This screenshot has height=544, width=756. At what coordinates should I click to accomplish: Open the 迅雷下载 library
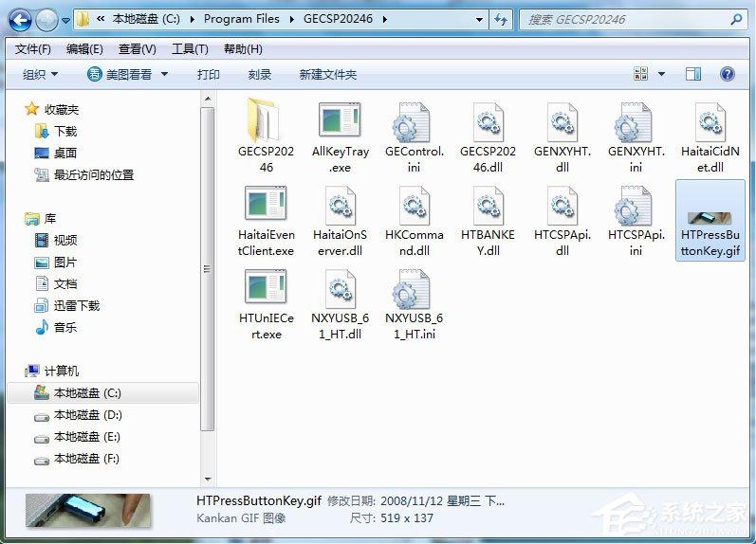76,305
